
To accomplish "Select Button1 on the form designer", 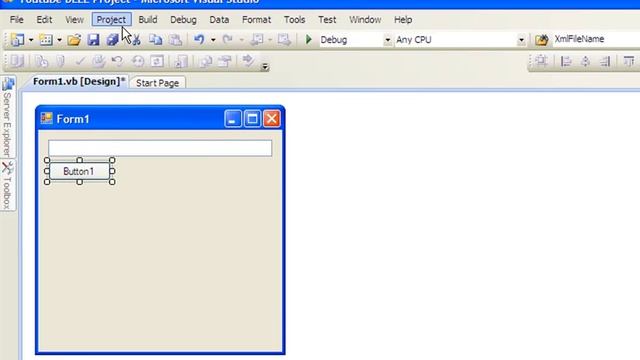I will click(79, 171).
